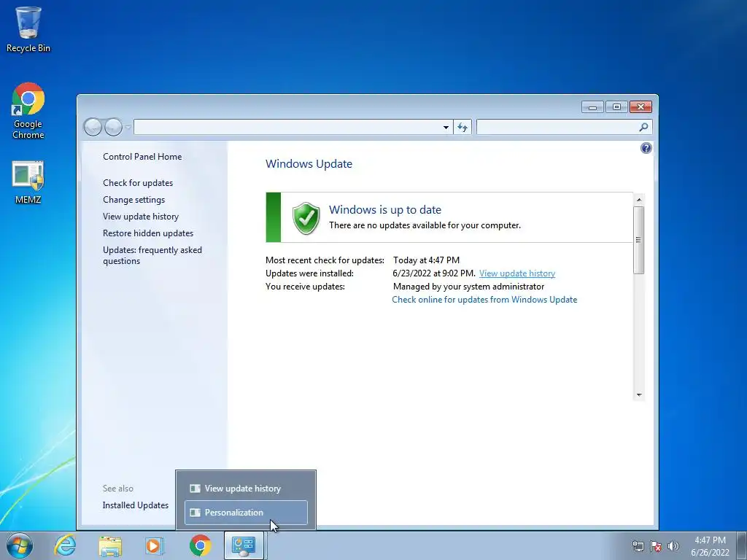
Task: Select View update history in jump list
Action: (246, 488)
